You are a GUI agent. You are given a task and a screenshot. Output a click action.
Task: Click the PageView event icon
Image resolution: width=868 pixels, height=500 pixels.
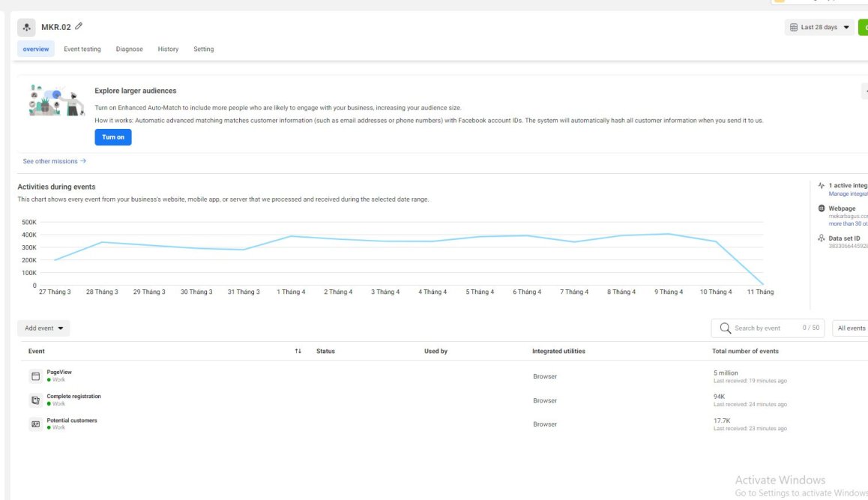click(x=35, y=376)
